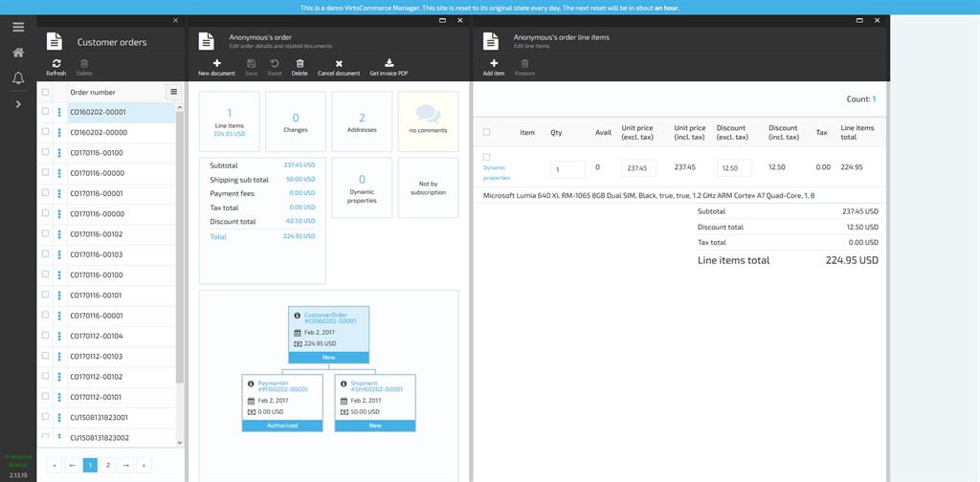Open the Changes widget
Image resolution: width=980 pixels, height=482 pixels.
click(296, 121)
